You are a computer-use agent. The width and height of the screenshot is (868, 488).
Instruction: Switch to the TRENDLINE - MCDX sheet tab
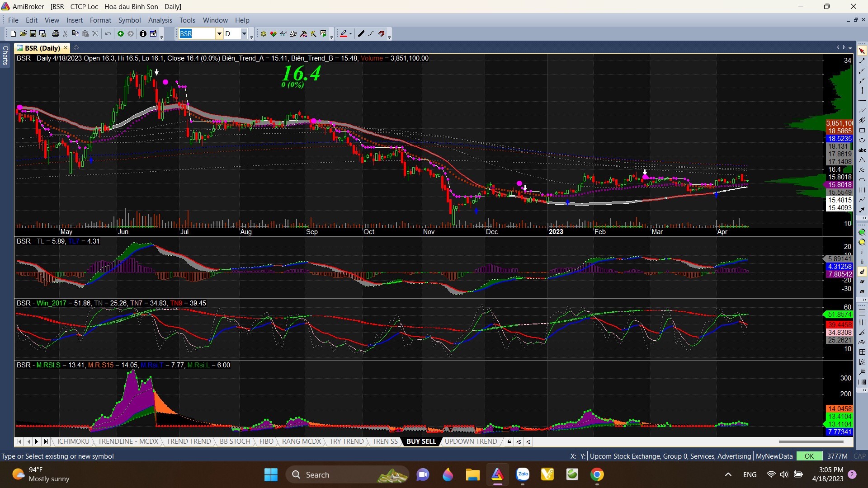128,441
